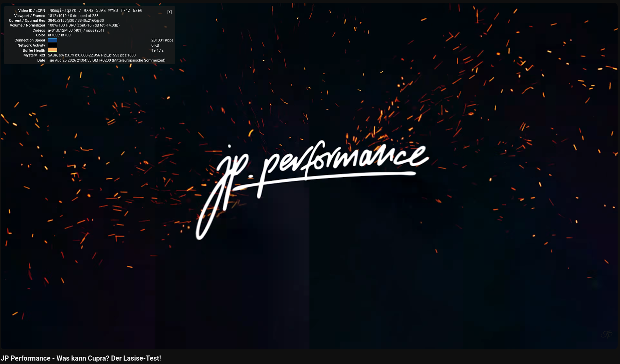Click the 'Buffer Health' label

[34, 50]
